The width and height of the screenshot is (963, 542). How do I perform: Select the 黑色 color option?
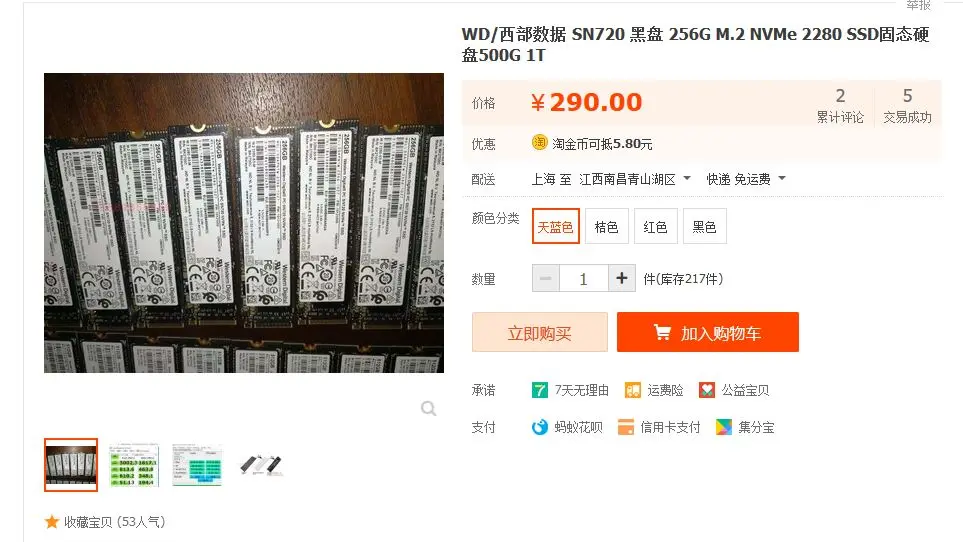tap(704, 226)
